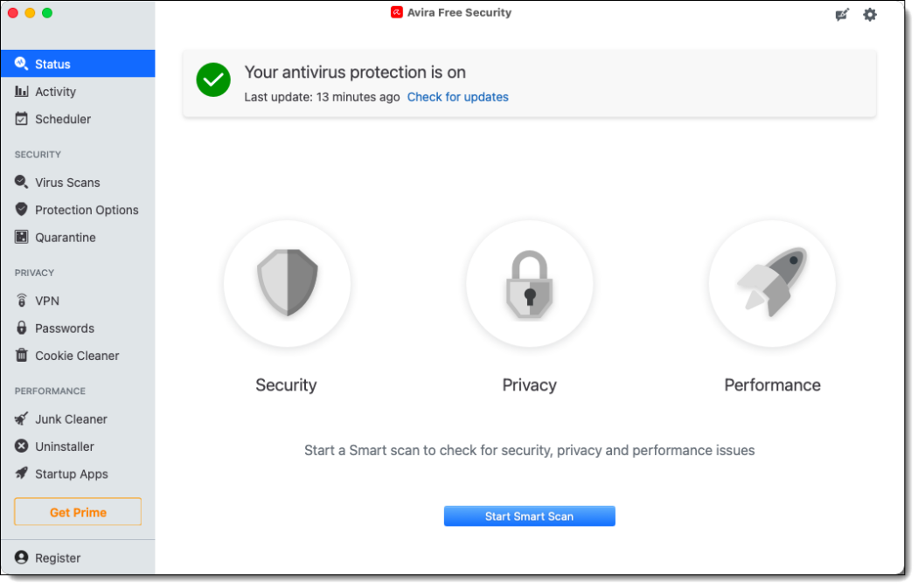
Task: Click the Check for updates link
Action: coord(457,97)
